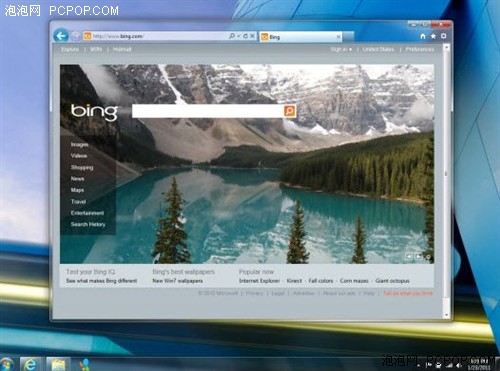Image resolution: width=500 pixels, height=371 pixels.
Task: Click the Legal footer link
Action: coord(278,293)
